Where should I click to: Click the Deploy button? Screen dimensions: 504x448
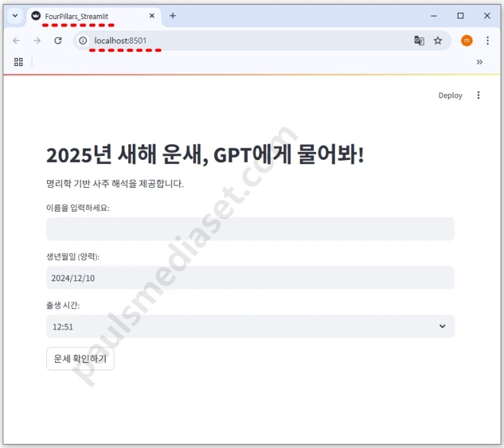[x=450, y=95]
